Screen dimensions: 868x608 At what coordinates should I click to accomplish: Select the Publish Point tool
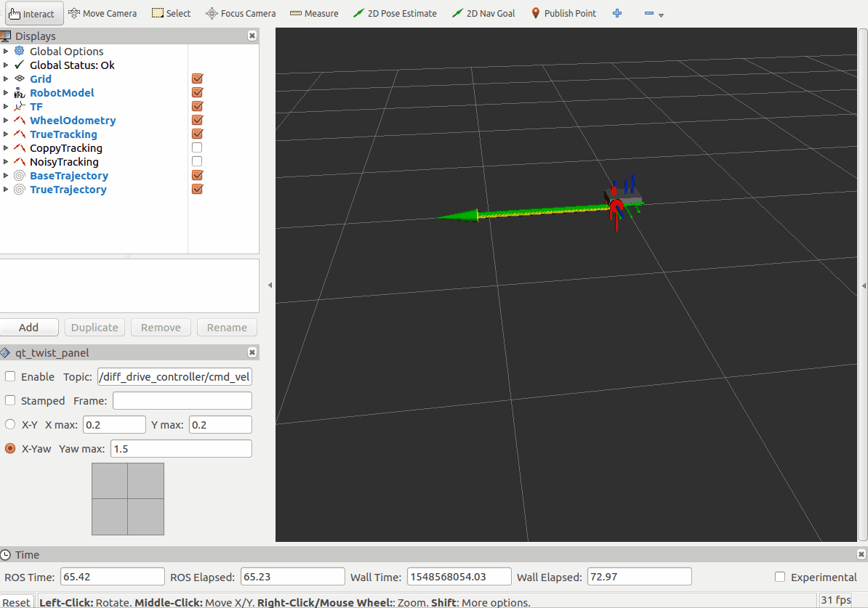[563, 13]
